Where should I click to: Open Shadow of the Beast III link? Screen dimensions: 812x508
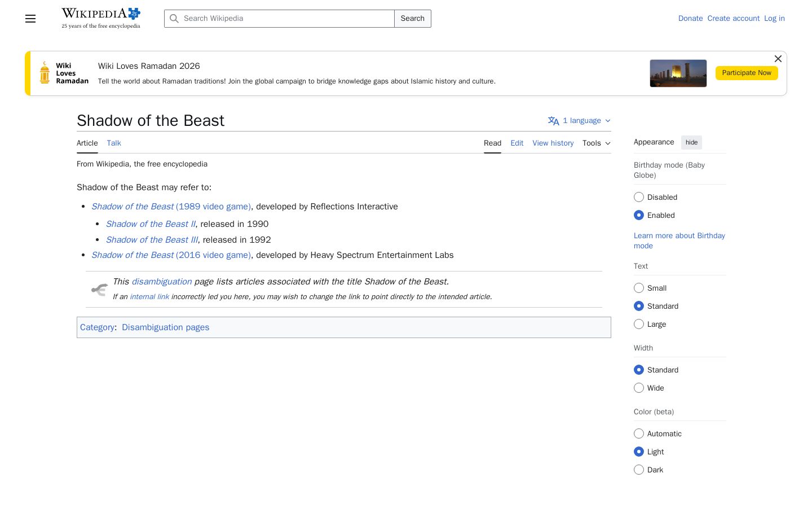click(152, 240)
